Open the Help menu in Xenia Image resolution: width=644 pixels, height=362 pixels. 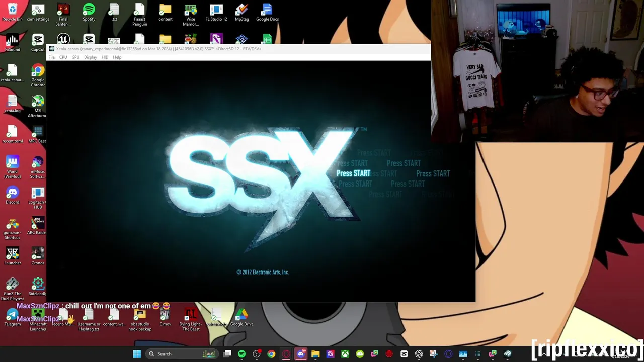click(x=117, y=57)
